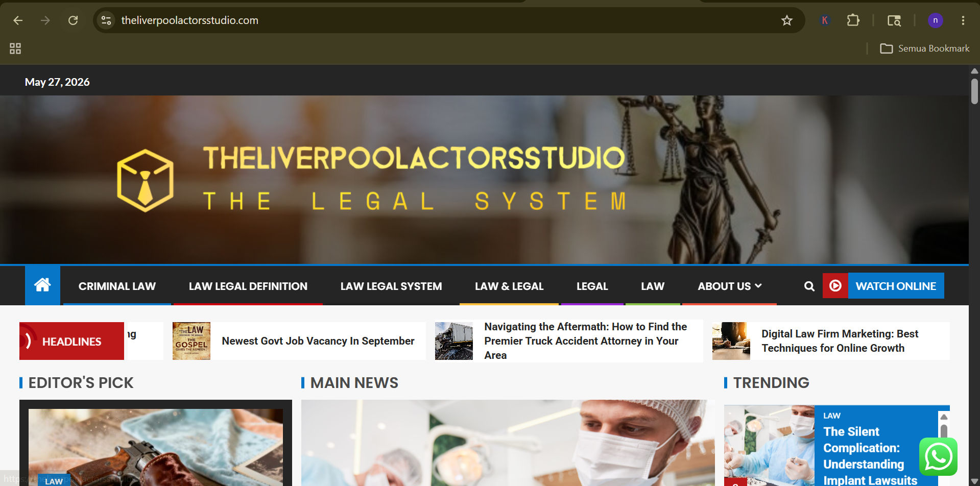Open the Extensions puzzle icon
The width and height of the screenshot is (980, 486).
point(853,20)
